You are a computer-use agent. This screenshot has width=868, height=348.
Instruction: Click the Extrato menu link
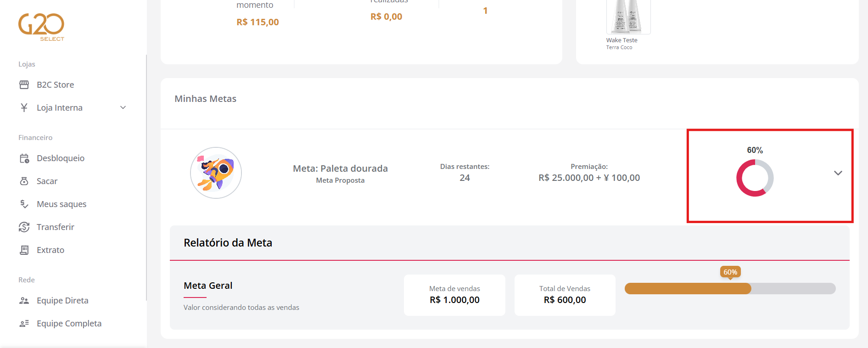pos(50,250)
